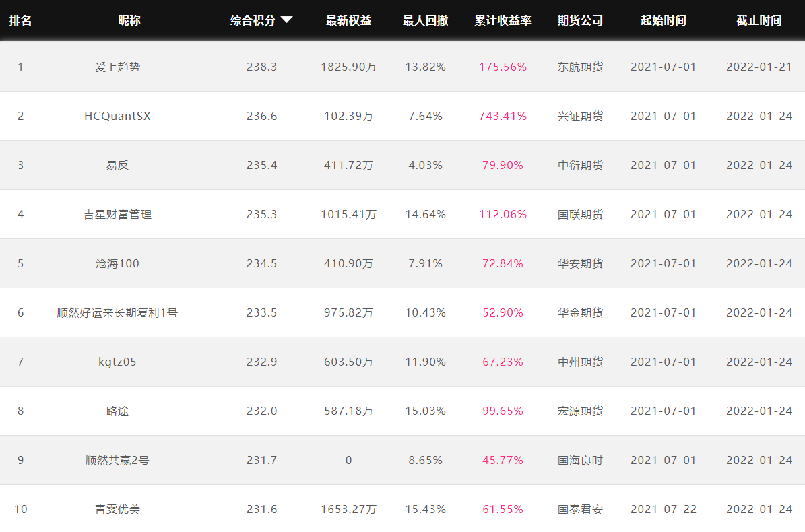805x532 pixels.
Task: Click the futures company 兴证期货
Action: click(x=580, y=116)
